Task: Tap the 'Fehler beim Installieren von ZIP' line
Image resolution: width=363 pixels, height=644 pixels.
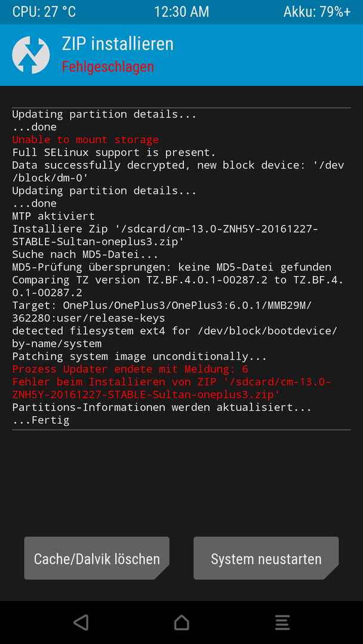Action: [171, 388]
